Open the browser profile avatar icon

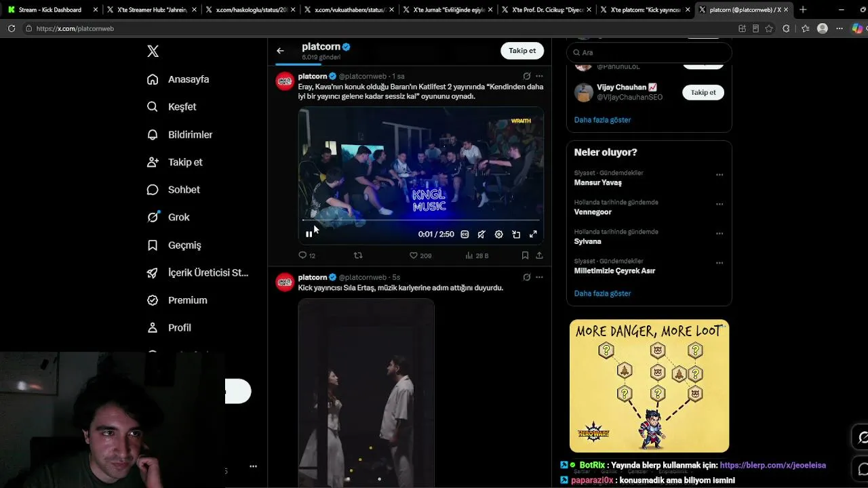coord(823,28)
